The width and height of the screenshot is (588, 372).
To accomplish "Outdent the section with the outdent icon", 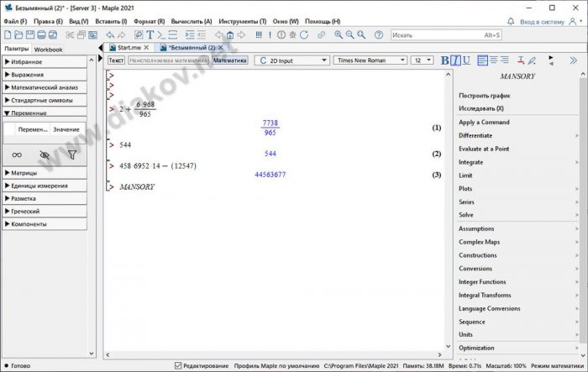I will tap(202, 35).
